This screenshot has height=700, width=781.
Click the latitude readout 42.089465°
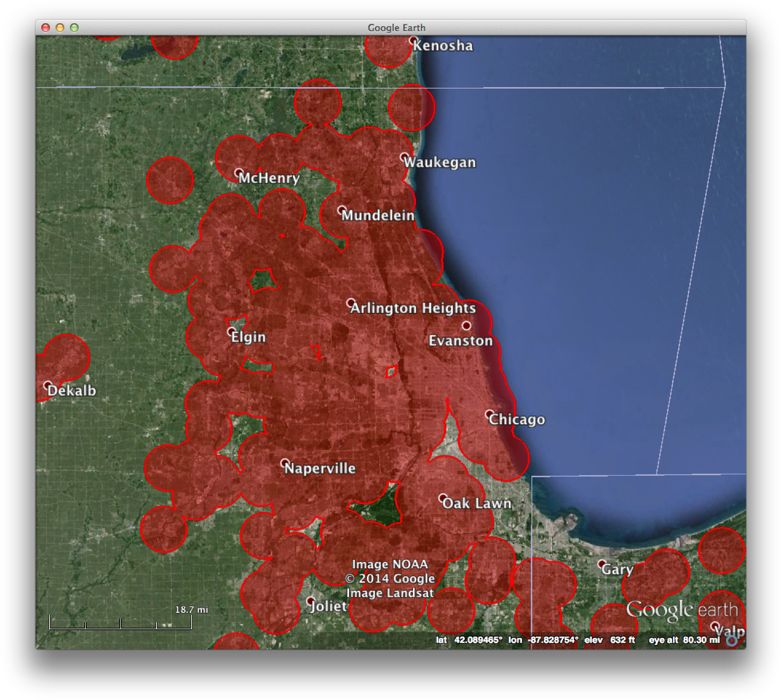click(478, 640)
